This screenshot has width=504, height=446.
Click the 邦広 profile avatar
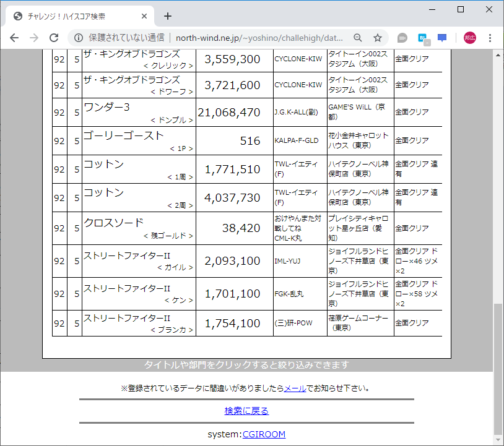pyautogui.click(x=469, y=37)
